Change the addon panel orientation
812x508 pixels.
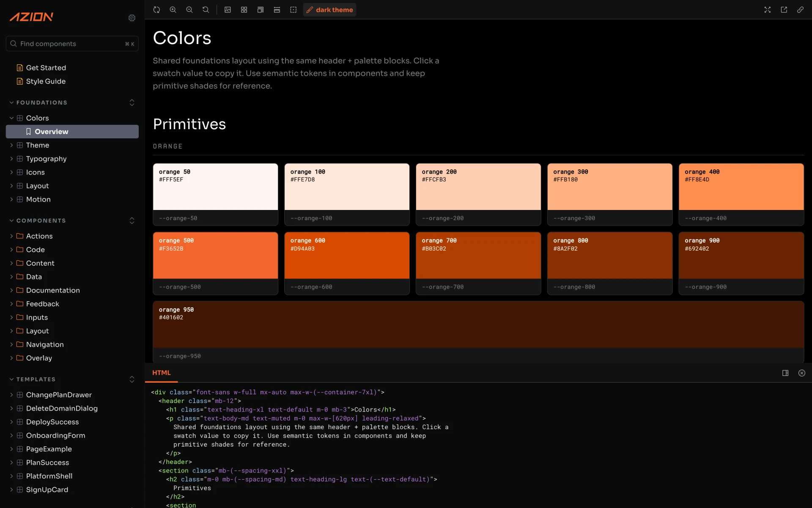785,373
